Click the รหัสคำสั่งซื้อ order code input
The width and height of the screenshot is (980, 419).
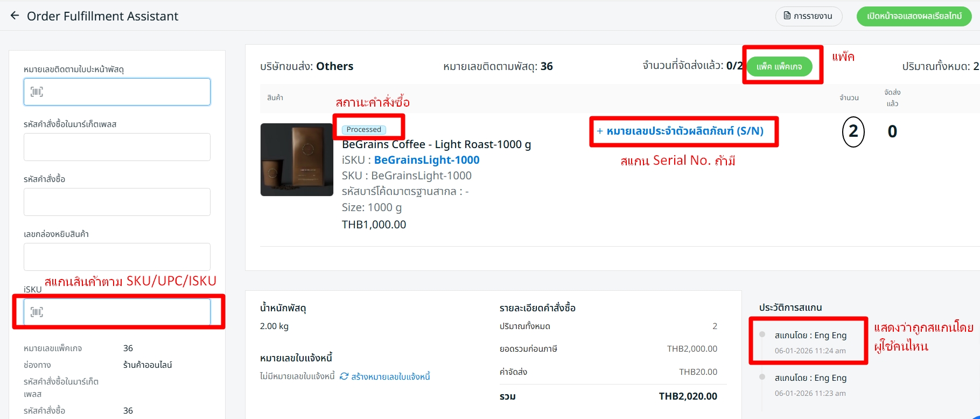(x=117, y=202)
